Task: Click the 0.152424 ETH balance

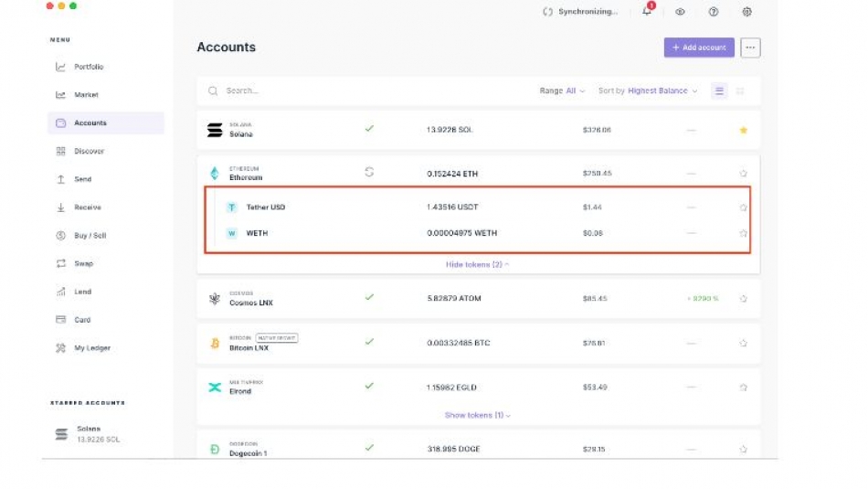Action: (x=452, y=174)
